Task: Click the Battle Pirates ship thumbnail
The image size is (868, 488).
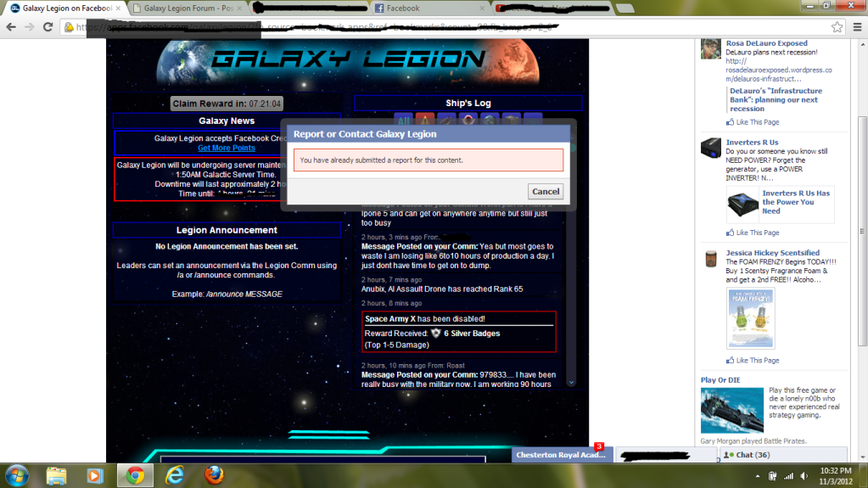Action: [732, 411]
